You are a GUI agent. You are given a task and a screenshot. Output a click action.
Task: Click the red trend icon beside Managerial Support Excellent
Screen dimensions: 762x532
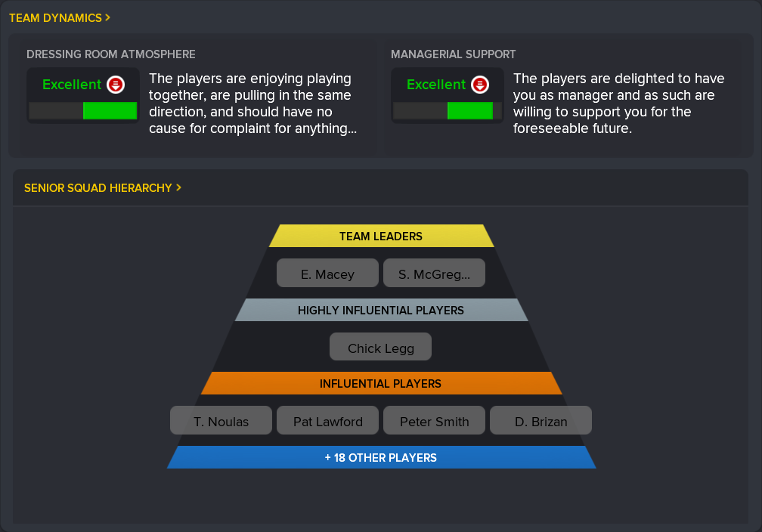coord(480,85)
